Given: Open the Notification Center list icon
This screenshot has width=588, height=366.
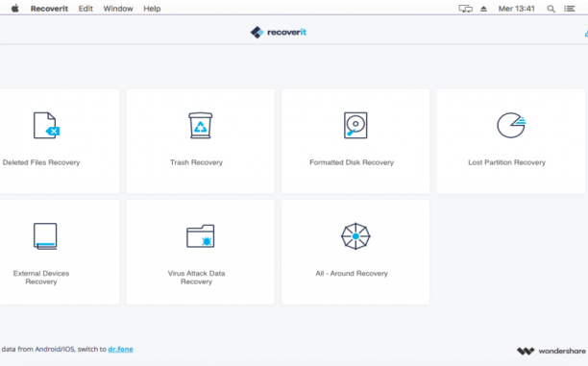Looking at the screenshot, I should pyautogui.click(x=569, y=9).
